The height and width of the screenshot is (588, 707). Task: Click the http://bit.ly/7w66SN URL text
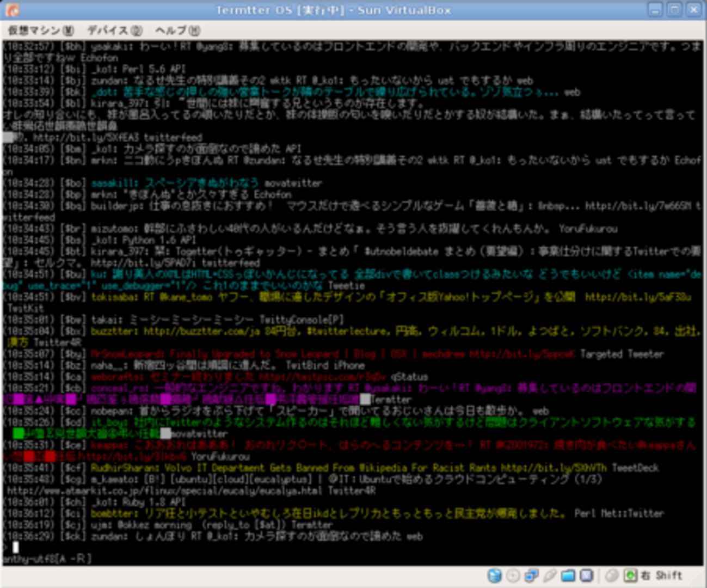point(638,206)
